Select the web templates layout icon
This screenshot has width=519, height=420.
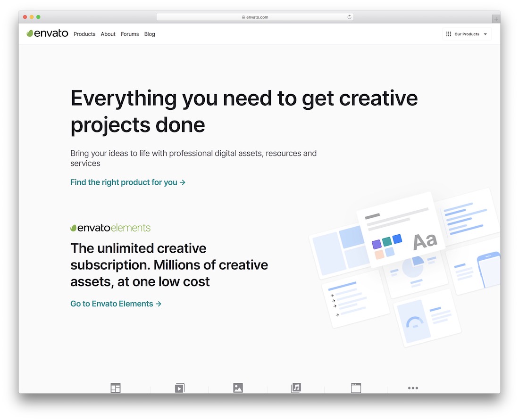(116, 387)
